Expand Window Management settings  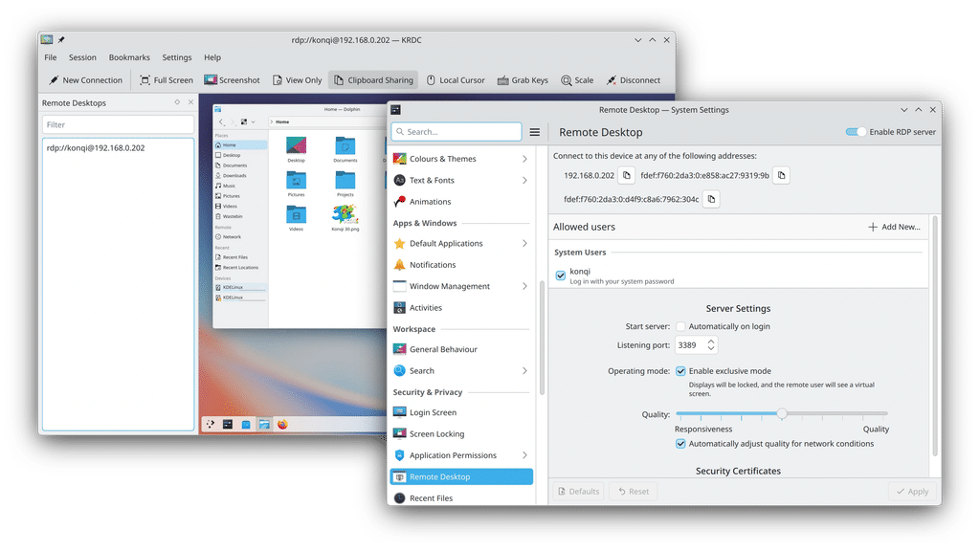point(461,286)
